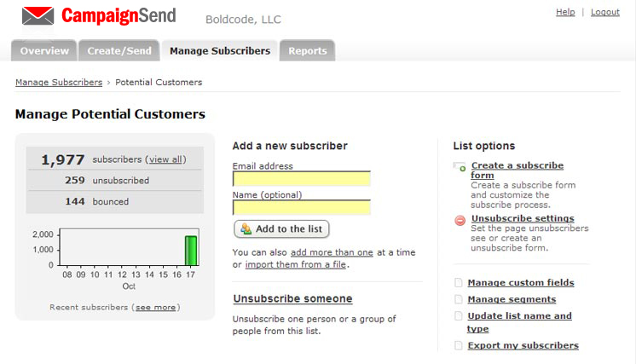Click the see more recent subscribers link
636x364 pixels.
157,307
